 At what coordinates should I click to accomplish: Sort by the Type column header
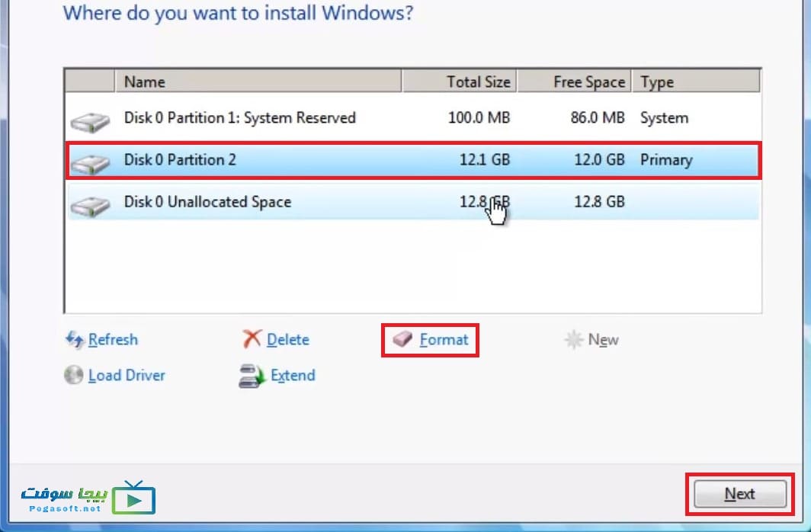pyautogui.click(x=696, y=82)
